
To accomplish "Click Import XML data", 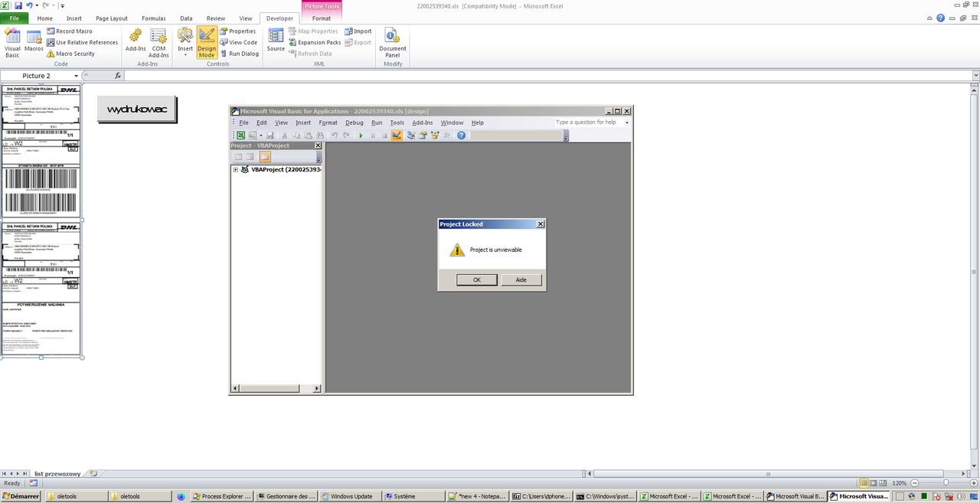I will tap(358, 31).
